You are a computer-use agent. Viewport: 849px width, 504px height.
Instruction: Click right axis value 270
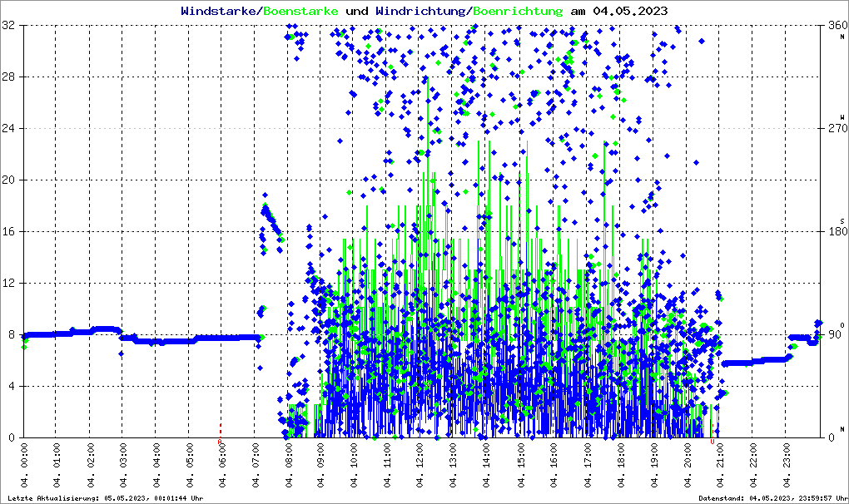click(x=837, y=128)
